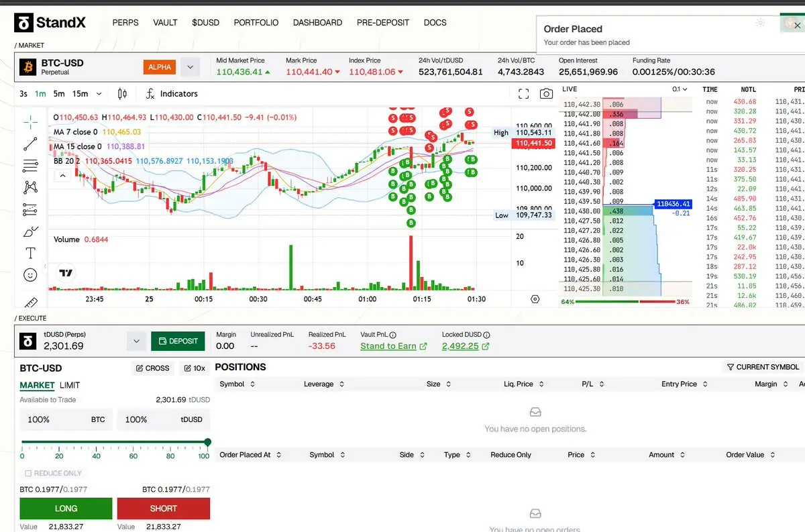Select the XABCD pattern tool

pos(30,187)
